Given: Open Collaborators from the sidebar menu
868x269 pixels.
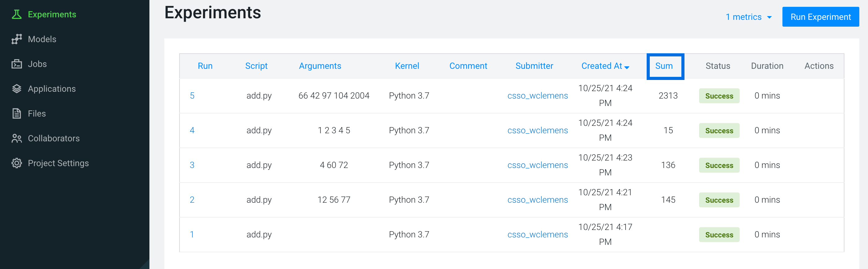Looking at the screenshot, I should point(54,138).
